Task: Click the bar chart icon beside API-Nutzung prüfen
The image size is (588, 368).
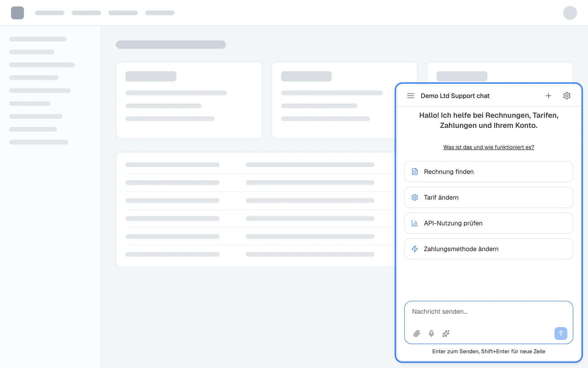Action: pos(415,223)
